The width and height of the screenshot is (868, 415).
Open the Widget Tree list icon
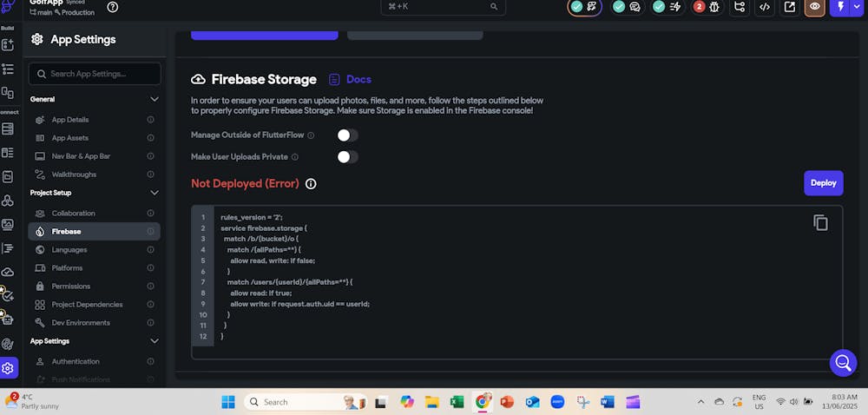[x=8, y=69]
